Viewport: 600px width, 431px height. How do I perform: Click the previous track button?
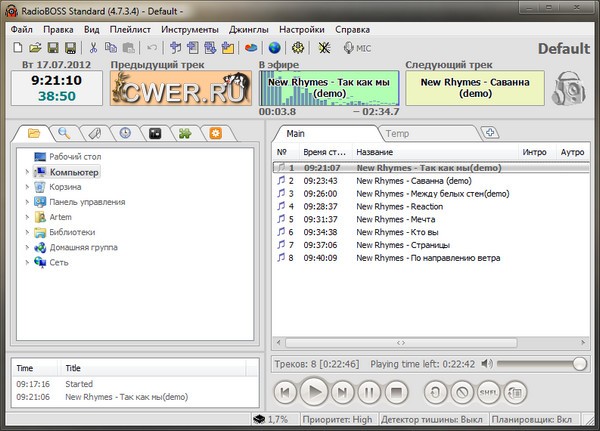286,393
